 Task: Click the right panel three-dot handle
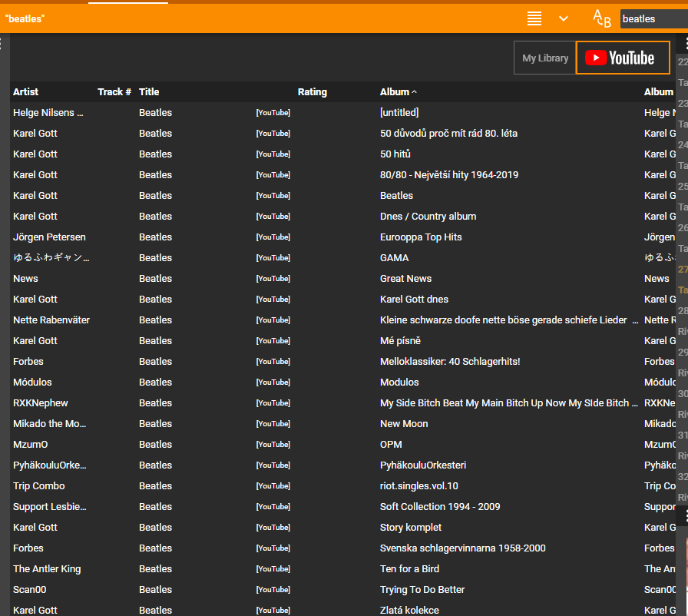click(685, 43)
